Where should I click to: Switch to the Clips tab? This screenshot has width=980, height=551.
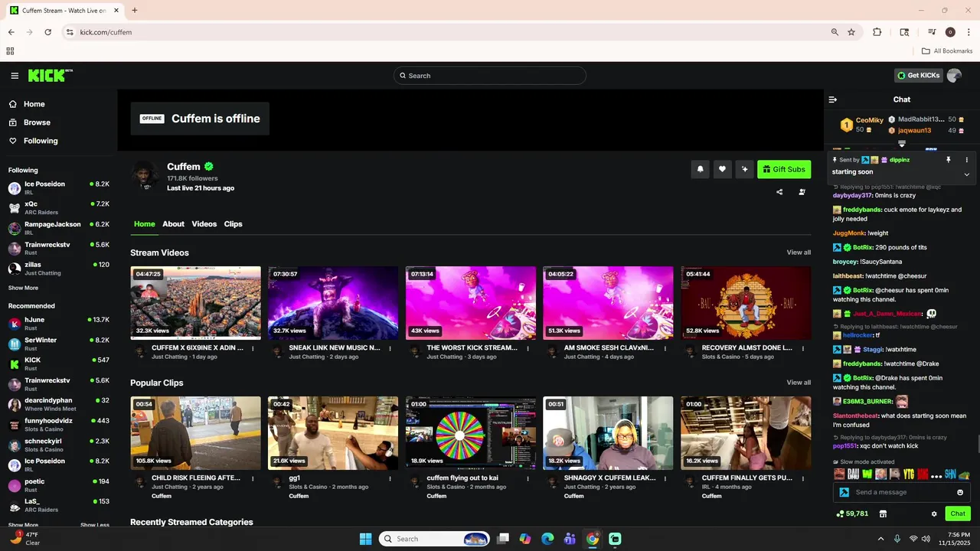(x=234, y=224)
